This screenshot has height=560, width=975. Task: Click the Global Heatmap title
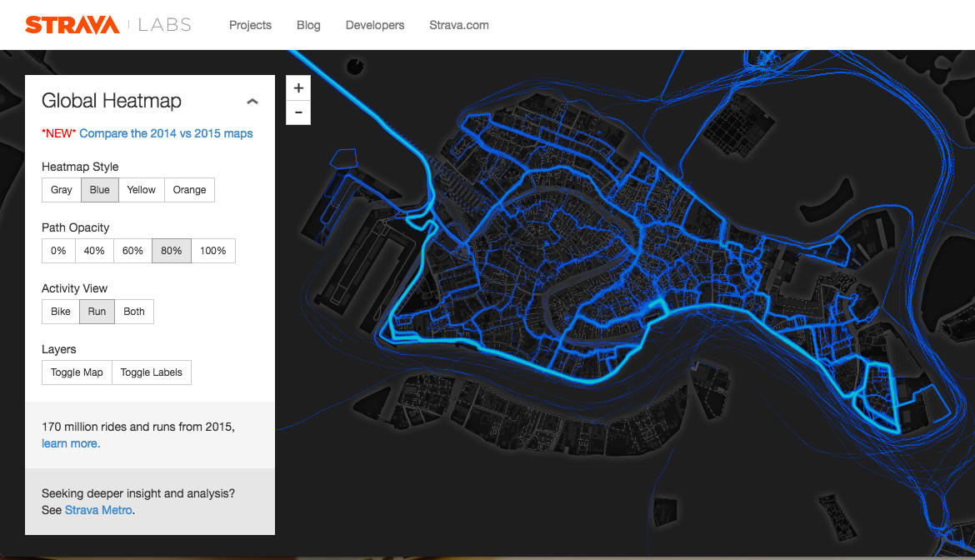tap(112, 101)
